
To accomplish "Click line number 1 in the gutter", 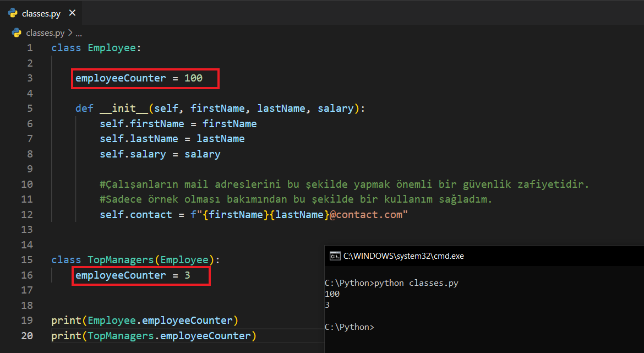I will (x=30, y=48).
